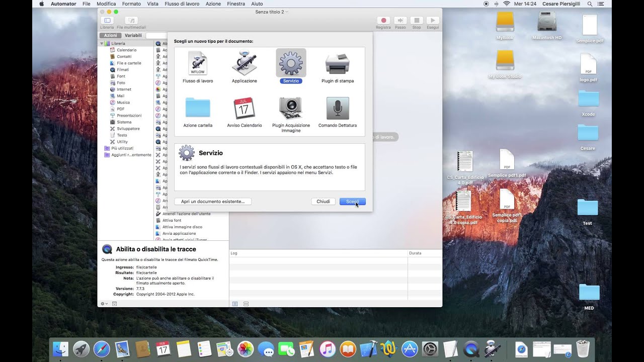
Task: Select the Macintosh HD desktop drive
Action: click(547, 26)
